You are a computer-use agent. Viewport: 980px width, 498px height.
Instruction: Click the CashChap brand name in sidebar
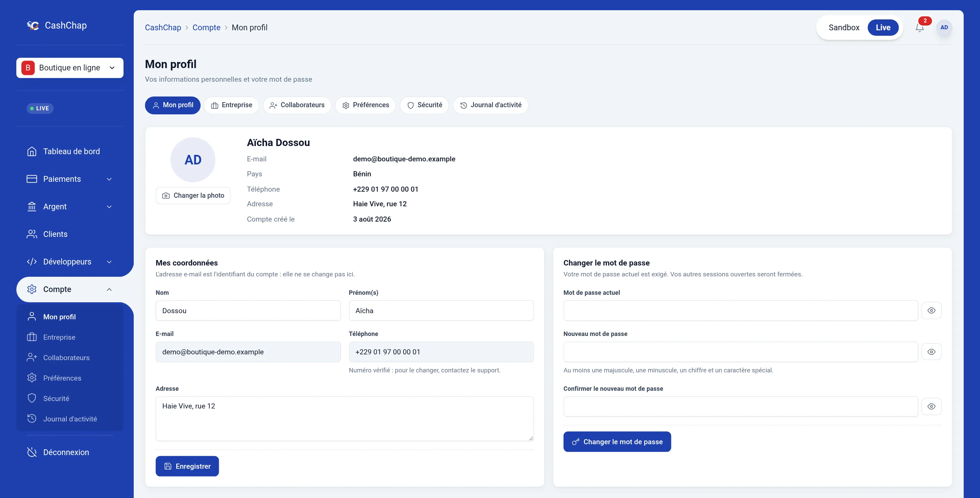pyautogui.click(x=66, y=26)
